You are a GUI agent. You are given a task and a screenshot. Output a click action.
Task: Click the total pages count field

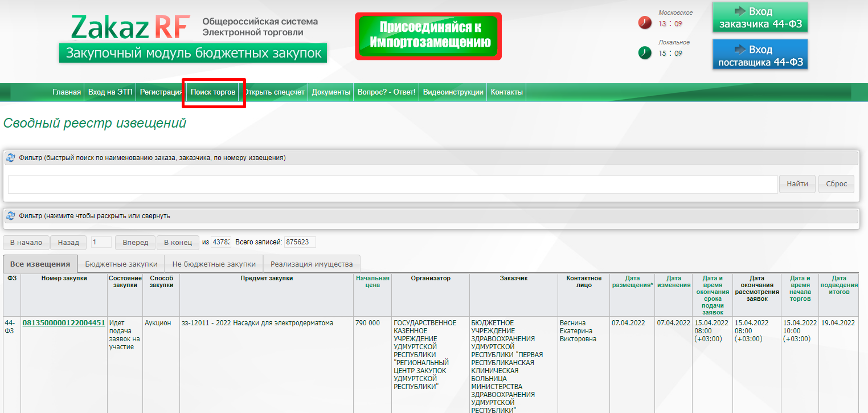tap(220, 242)
